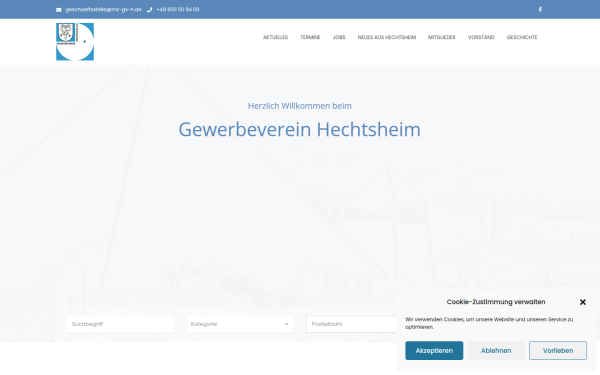
Task: Click the Gewerbeverein logo image
Action: click(75, 41)
